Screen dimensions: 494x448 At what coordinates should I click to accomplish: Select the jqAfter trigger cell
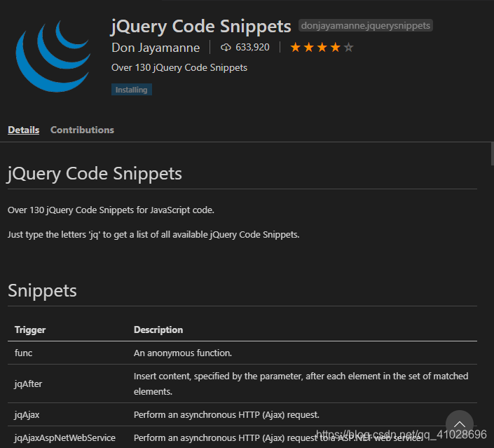click(28, 383)
